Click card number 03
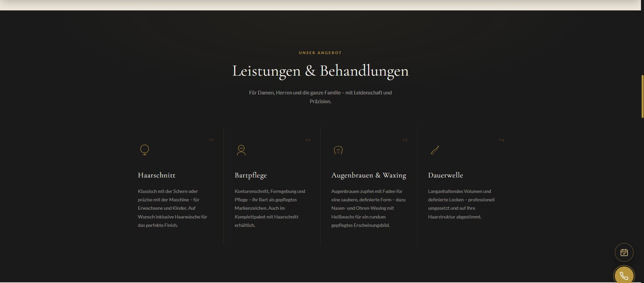 pyautogui.click(x=405, y=140)
